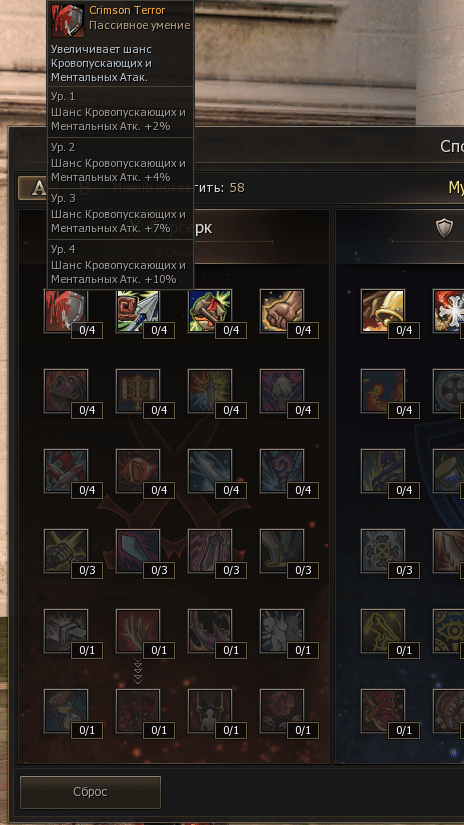Pick the hourglass skill icon
The height and width of the screenshot is (825, 464).
coord(66,711)
